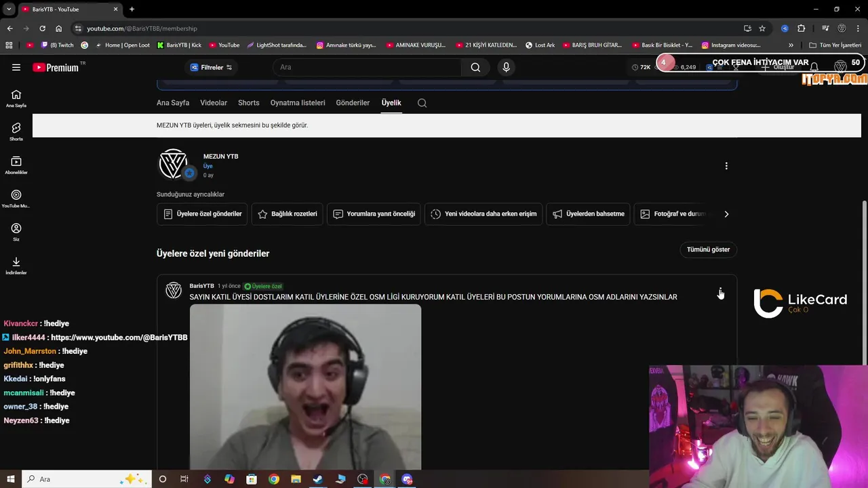Open İndirilenler in the sidebar
Viewport: 868px width, 488px height.
pos(16,266)
